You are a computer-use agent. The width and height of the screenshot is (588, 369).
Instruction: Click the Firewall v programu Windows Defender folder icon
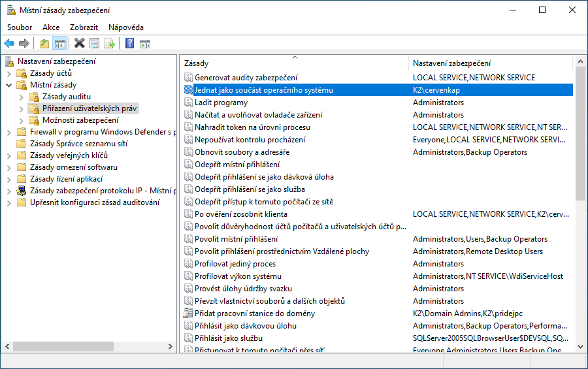point(22,132)
